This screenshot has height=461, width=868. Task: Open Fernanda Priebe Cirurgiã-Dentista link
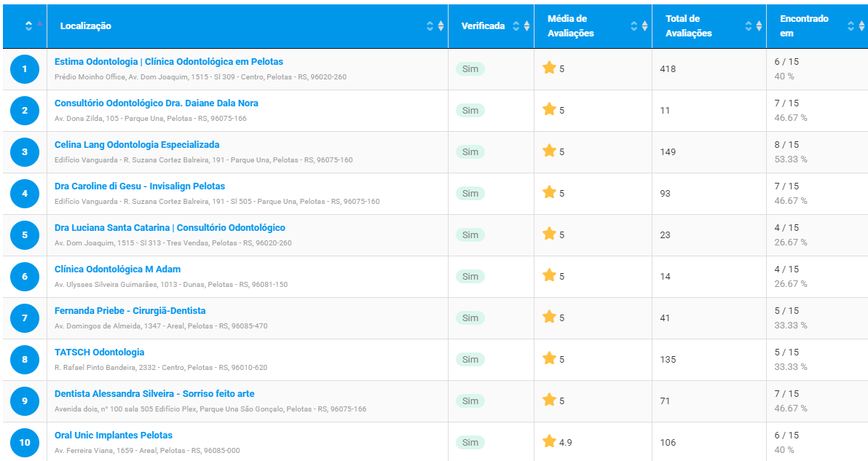coord(130,310)
